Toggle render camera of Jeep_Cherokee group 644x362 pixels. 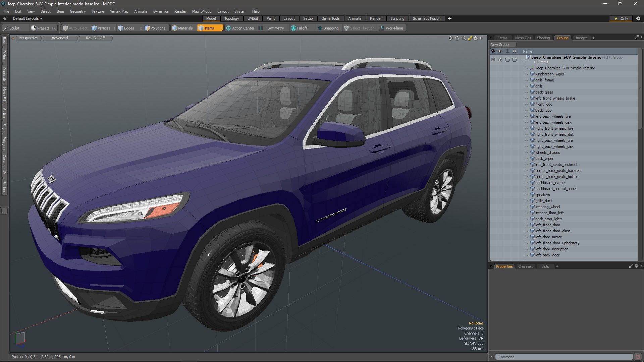(x=500, y=60)
